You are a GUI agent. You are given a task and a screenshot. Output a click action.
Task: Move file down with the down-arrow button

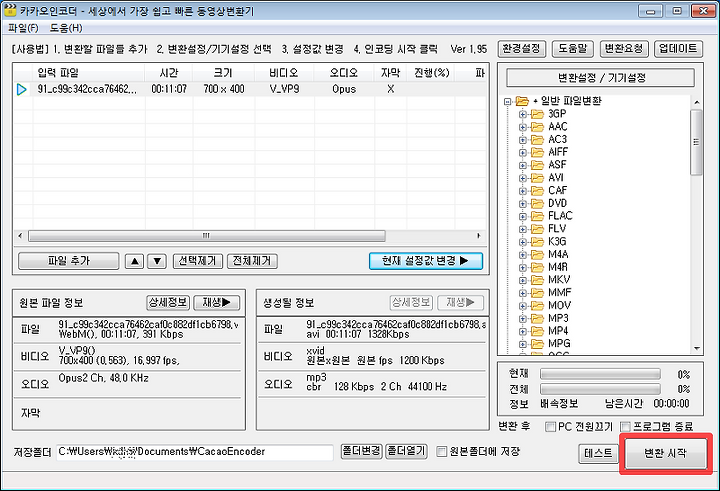(157, 261)
